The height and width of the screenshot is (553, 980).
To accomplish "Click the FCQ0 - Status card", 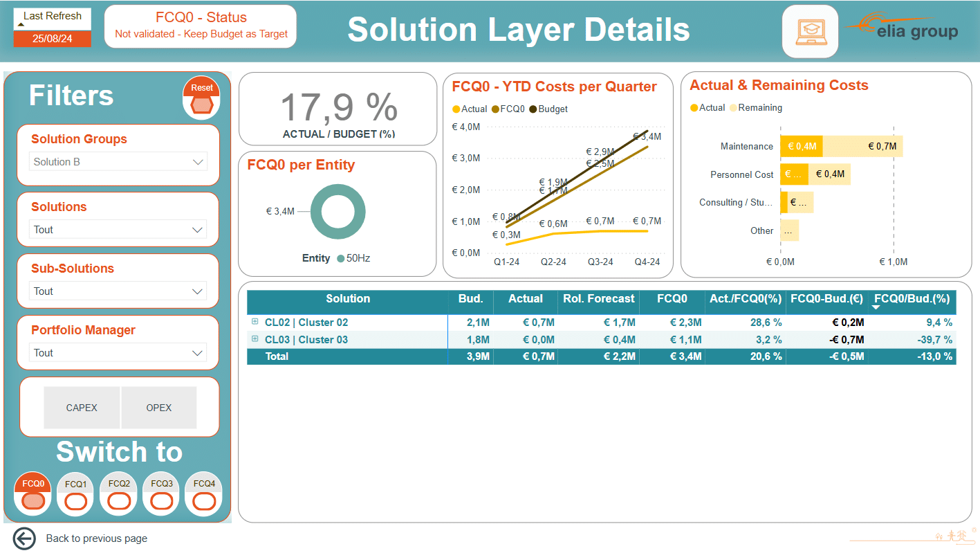I will (x=201, y=26).
